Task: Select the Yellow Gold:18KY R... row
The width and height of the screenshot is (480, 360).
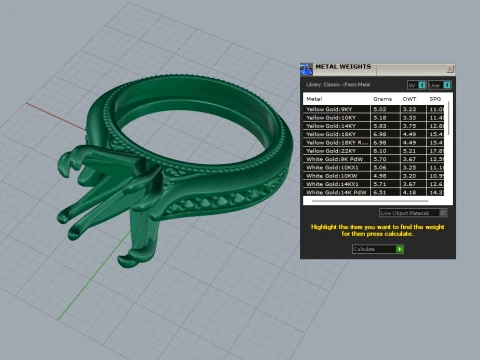Action: (373, 142)
